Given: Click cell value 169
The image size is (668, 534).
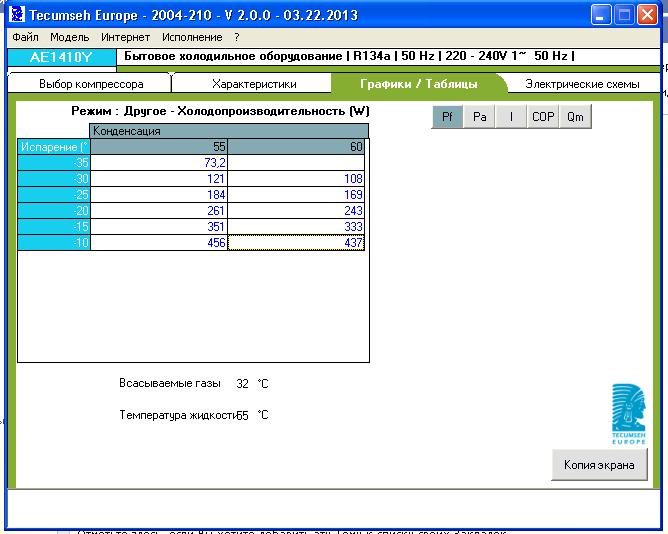Looking at the screenshot, I should (x=296, y=194).
